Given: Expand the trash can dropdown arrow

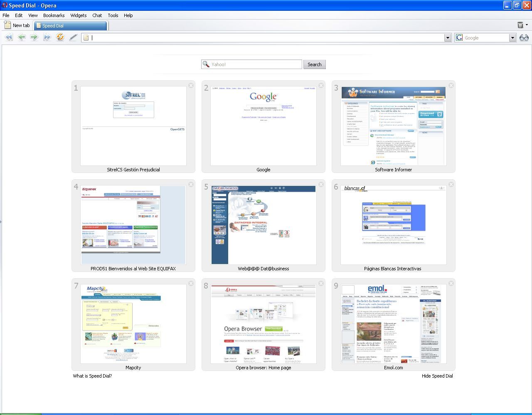Looking at the screenshot, I should pos(526,25).
